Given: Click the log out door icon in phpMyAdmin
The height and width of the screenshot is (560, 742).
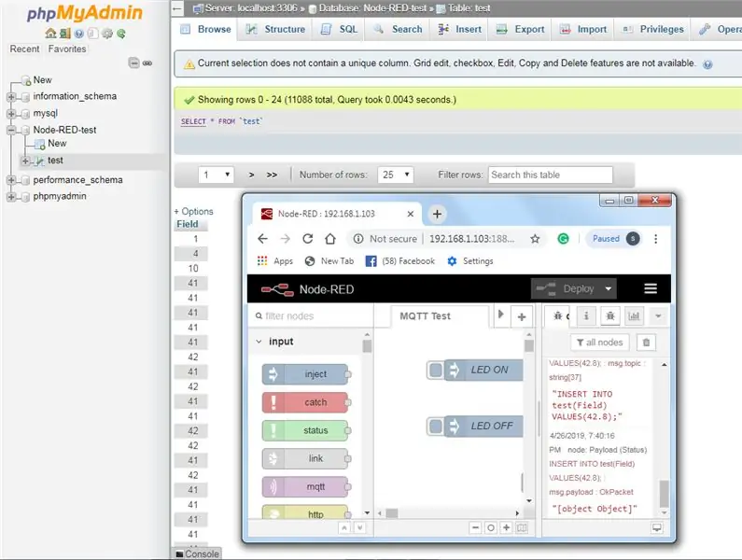Looking at the screenshot, I should pos(64,34).
